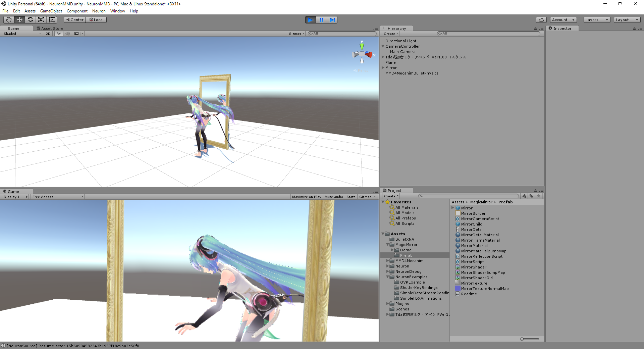Image resolution: width=644 pixels, height=349 pixels.
Task: Step one frame forward
Action: 332,20
